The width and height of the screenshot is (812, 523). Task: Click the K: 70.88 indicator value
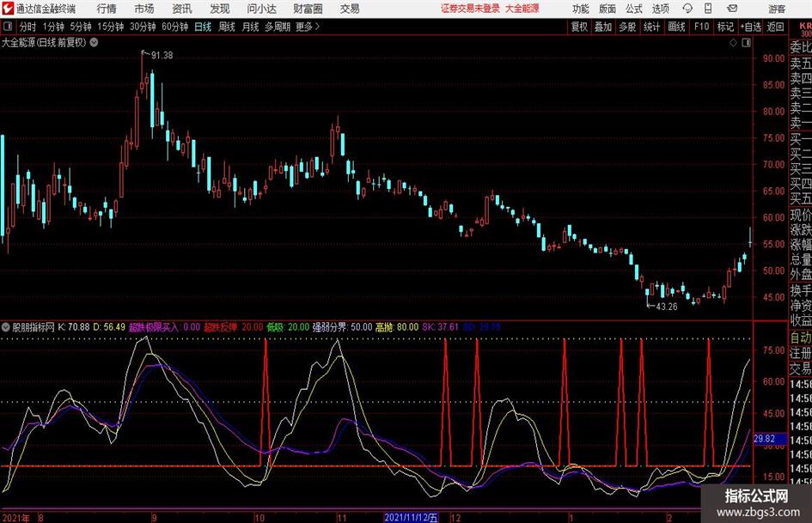point(74,327)
